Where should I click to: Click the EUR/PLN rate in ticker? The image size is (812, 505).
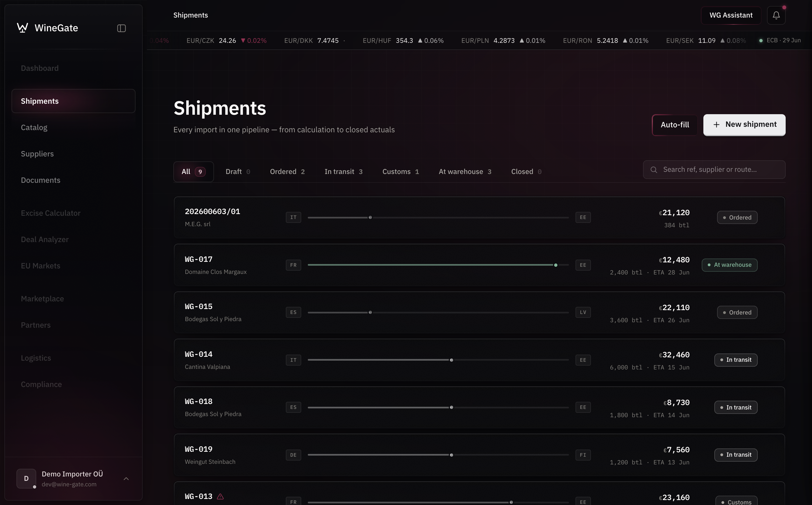coord(503,40)
